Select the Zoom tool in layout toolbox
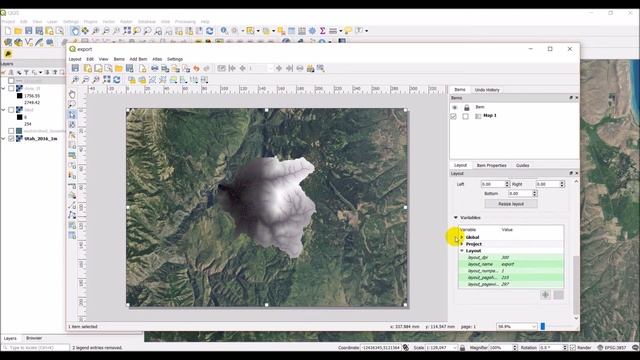Viewport: 640px width, 360px height. (x=72, y=104)
